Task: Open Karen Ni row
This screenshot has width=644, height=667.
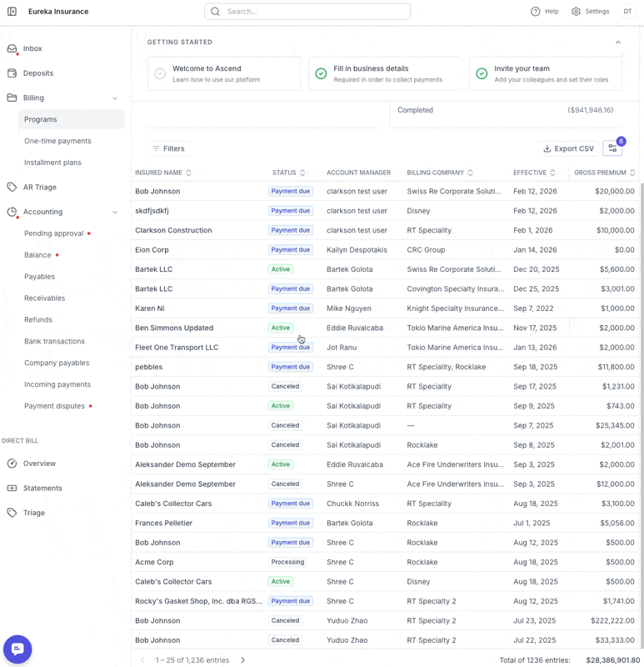Action: [385, 308]
